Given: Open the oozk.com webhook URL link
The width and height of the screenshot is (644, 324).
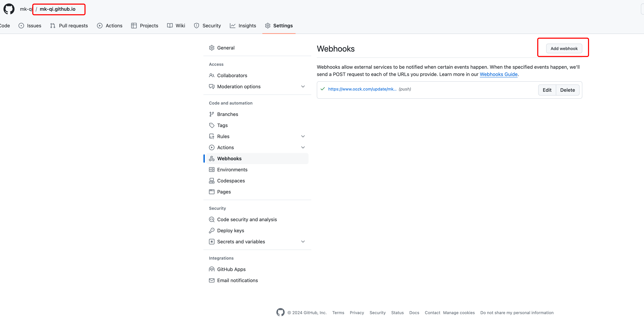Looking at the screenshot, I should point(362,89).
